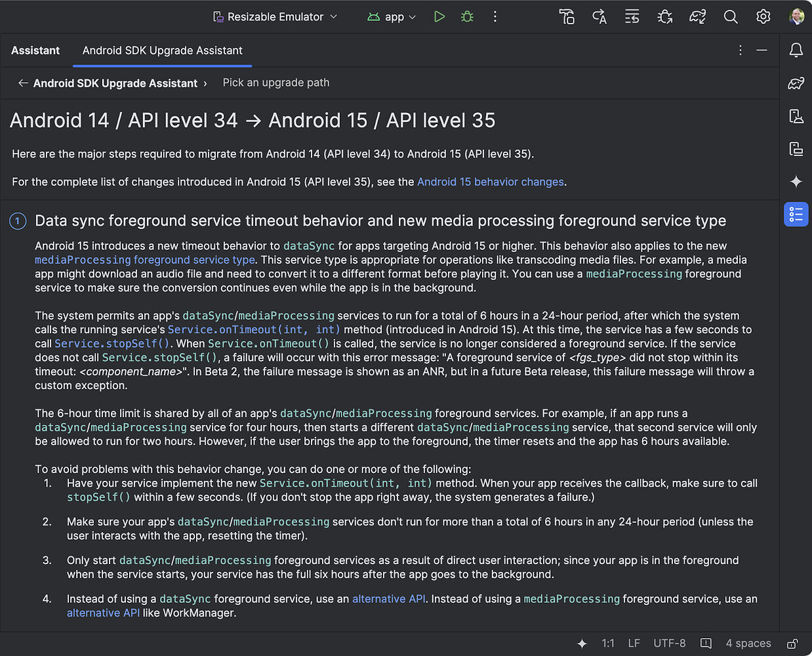Open Search Everywhere with the magnifier icon

(731, 16)
